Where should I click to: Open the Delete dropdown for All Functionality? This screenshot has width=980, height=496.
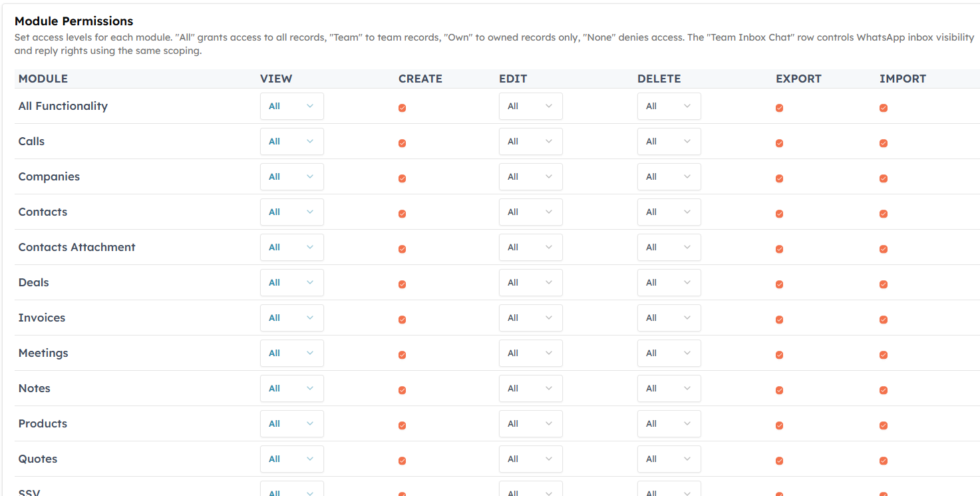click(669, 106)
